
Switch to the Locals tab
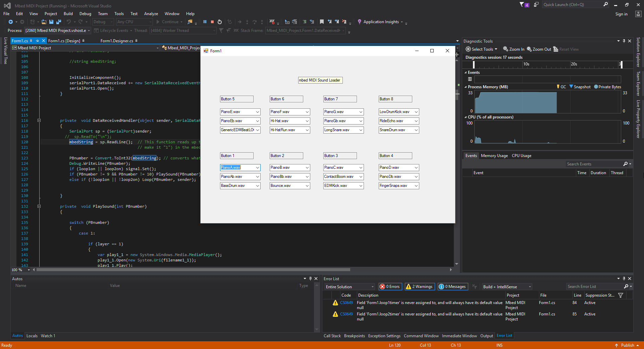click(32, 336)
